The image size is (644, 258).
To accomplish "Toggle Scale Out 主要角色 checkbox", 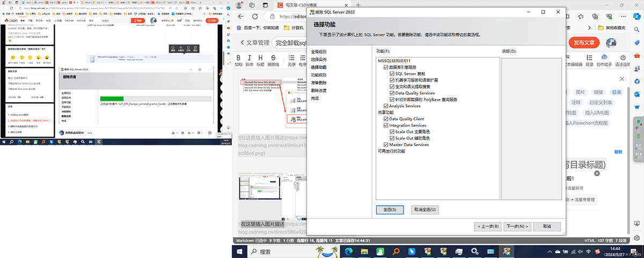I will pyautogui.click(x=392, y=132).
